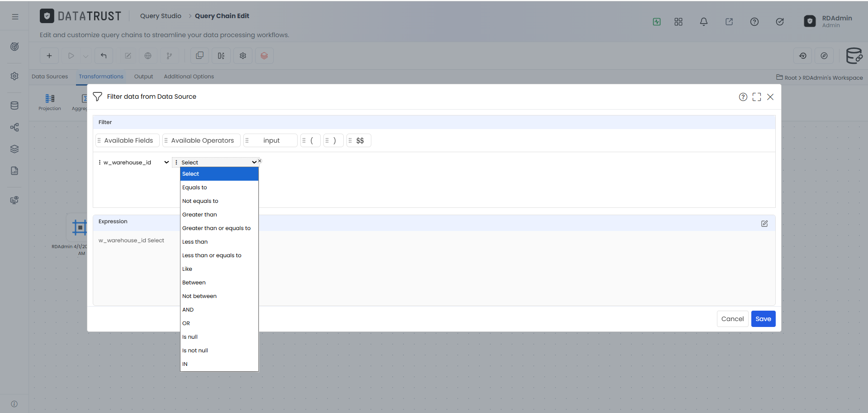Open the w_warehouse_id field dropdown
Image resolution: width=868 pixels, height=413 pixels.
coord(136,163)
